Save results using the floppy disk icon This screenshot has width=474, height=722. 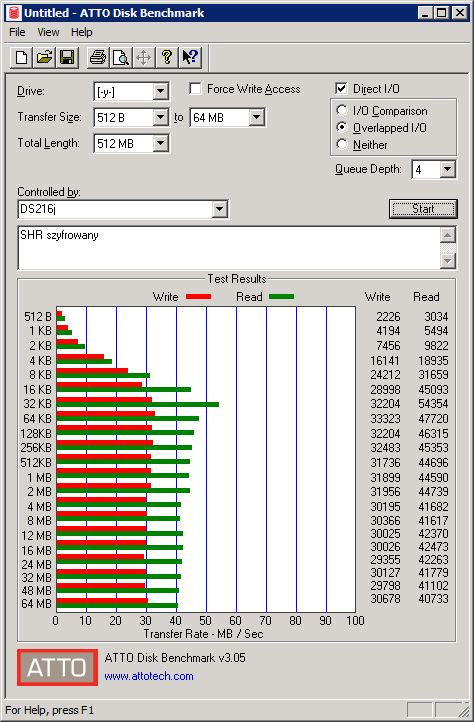pyautogui.click(x=67, y=58)
